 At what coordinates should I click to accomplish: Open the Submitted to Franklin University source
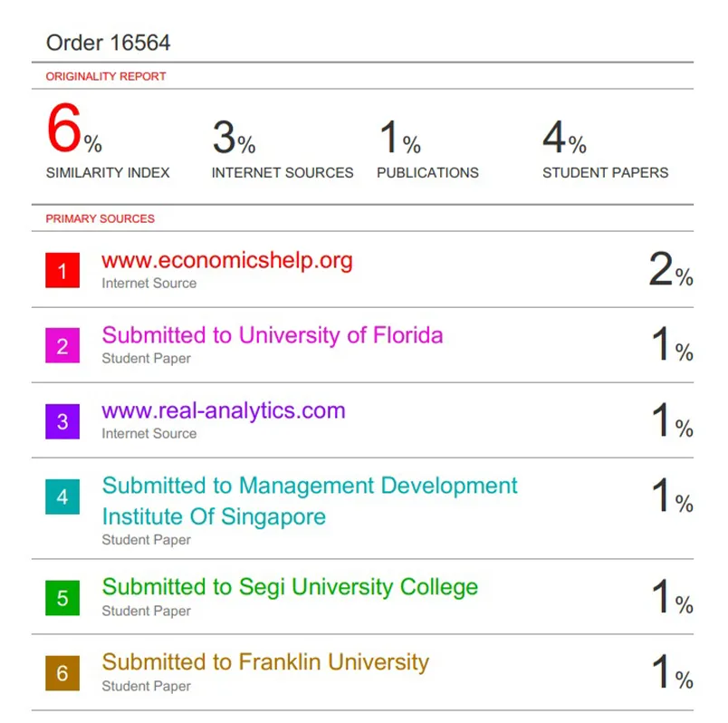(x=265, y=662)
